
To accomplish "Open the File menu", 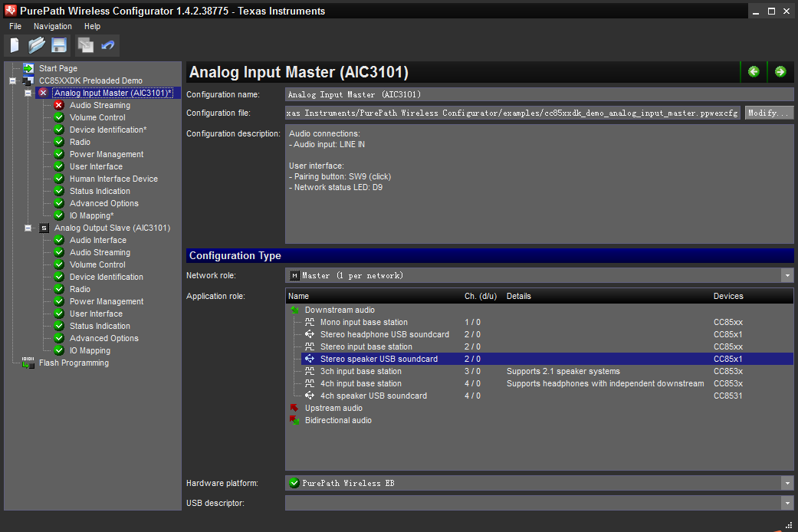I will coord(15,26).
